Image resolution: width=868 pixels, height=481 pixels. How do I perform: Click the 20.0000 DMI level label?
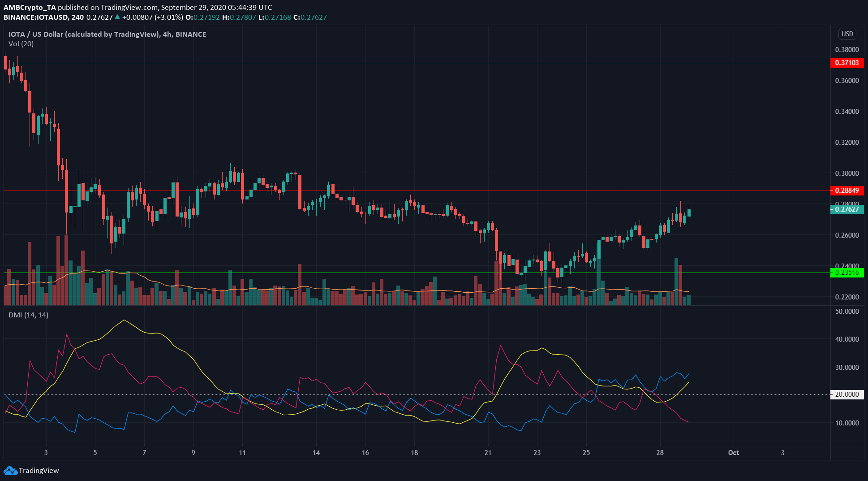(x=847, y=394)
